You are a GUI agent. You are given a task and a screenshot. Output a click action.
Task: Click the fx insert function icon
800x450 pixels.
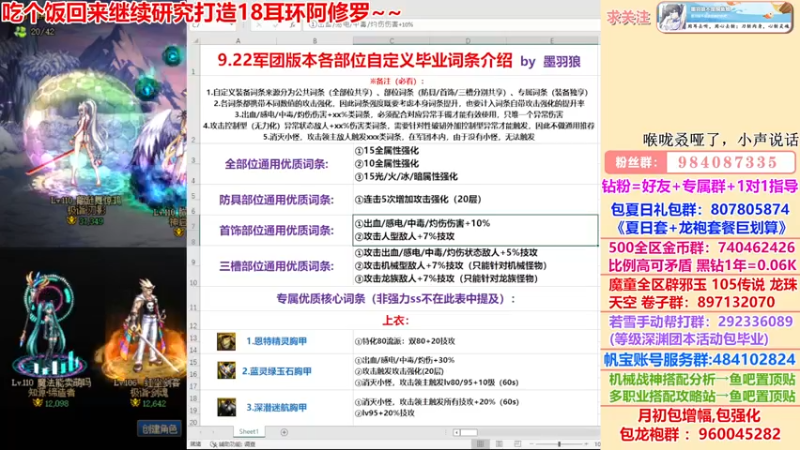(x=292, y=24)
